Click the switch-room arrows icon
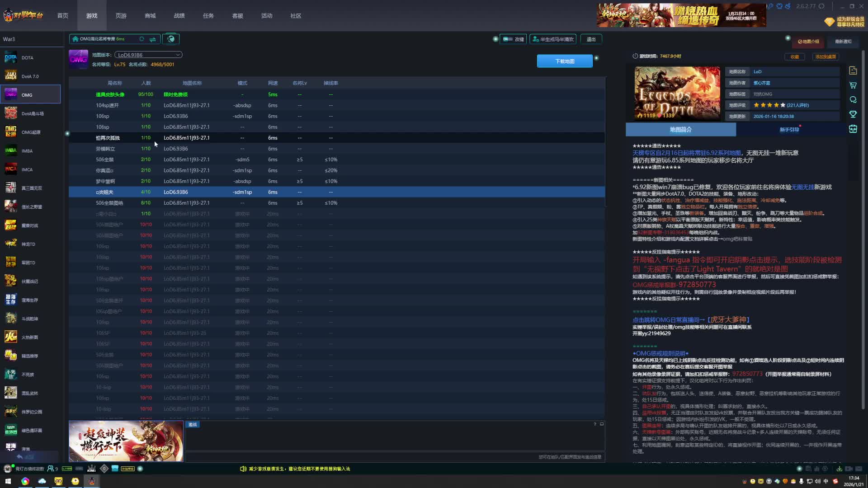This screenshot has height=488, width=868. point(153,39)
